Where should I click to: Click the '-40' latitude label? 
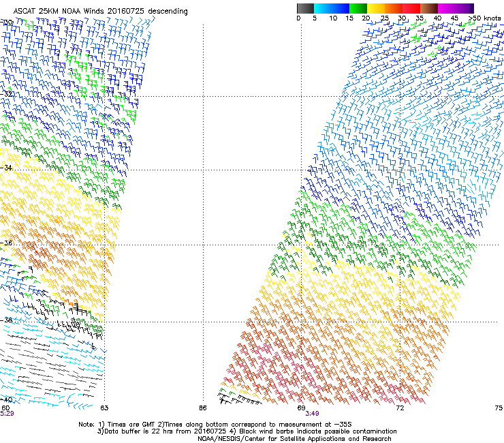coord(6,399)
